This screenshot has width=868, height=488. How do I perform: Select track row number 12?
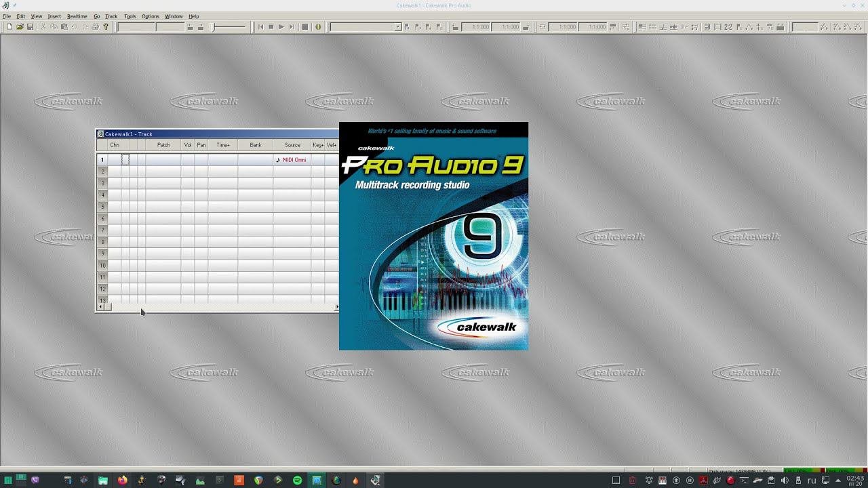click(102, 289)
